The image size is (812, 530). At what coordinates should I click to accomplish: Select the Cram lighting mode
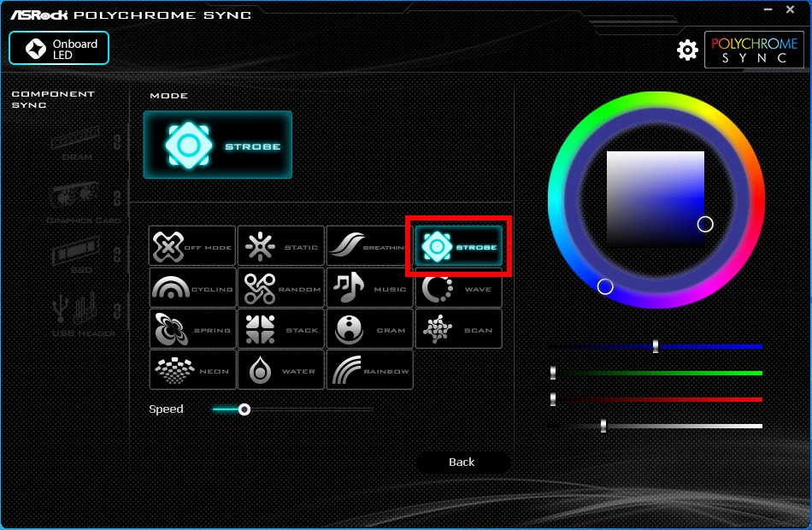tap(370, 328)
